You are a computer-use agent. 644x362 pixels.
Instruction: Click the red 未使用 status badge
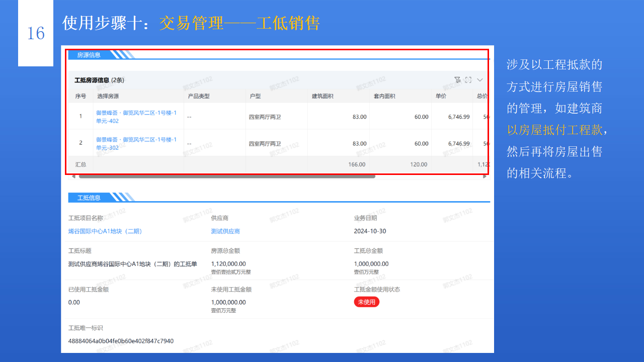click(x=367, y=302)
